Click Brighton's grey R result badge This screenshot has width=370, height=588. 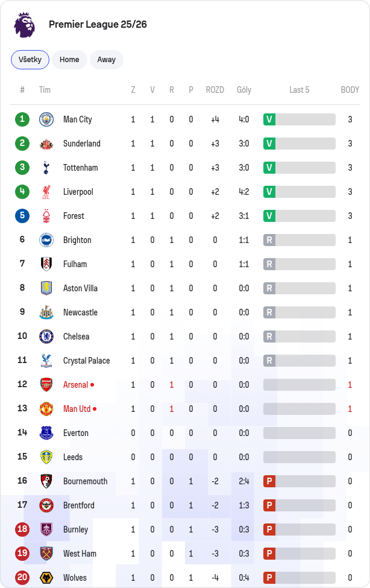269,240
